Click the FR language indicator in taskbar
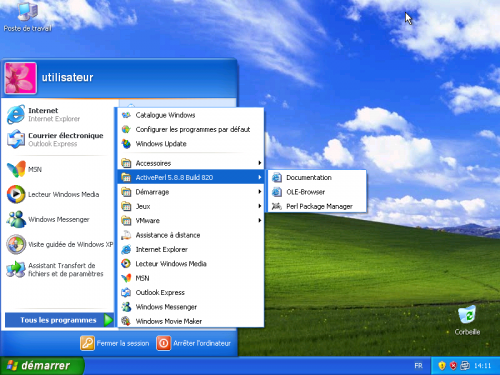500x375 pixels. click(418, 366)
